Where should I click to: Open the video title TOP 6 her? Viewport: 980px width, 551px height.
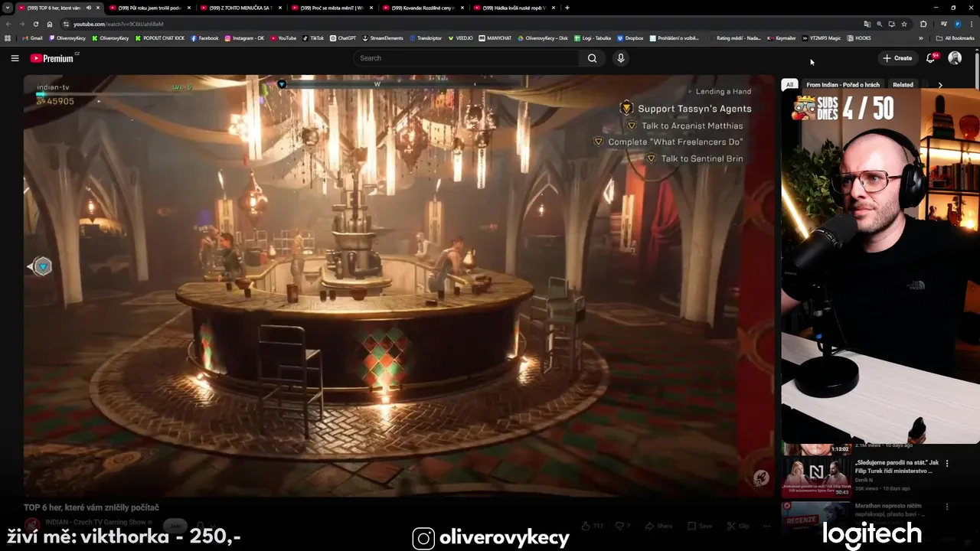coord(91,507)
